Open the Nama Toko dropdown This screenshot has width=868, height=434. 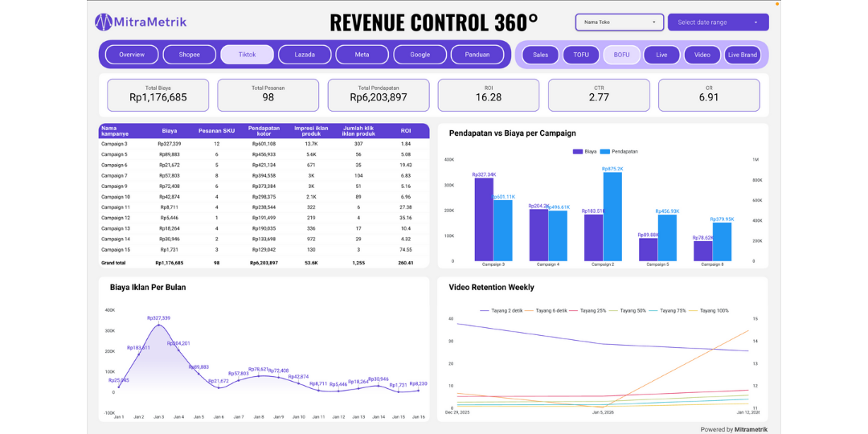619,23
